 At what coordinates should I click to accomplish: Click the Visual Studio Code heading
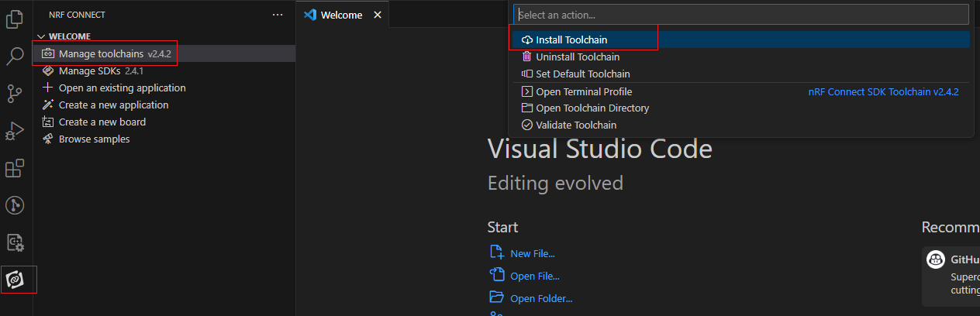599,149
